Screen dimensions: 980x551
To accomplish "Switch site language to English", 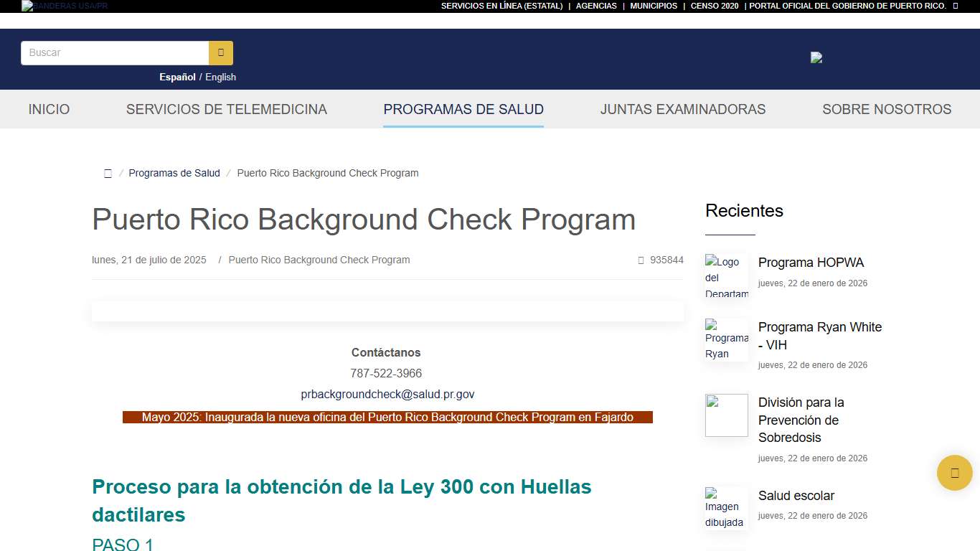I will tap(220, 77).
